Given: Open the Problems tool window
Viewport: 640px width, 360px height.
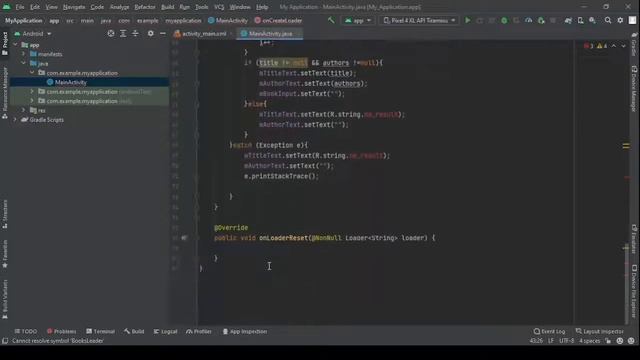Looking at the screenshot, I should [x=62, y=331].
